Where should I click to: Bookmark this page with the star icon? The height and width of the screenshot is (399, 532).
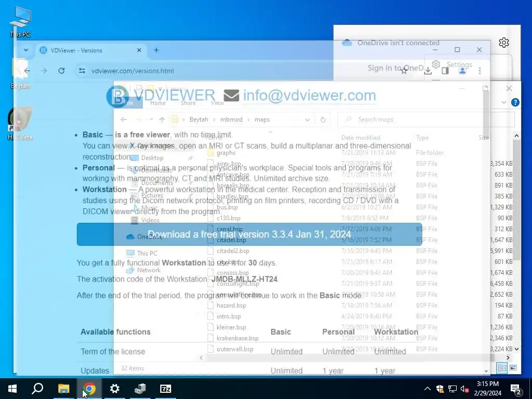click(x=404, y=71)
